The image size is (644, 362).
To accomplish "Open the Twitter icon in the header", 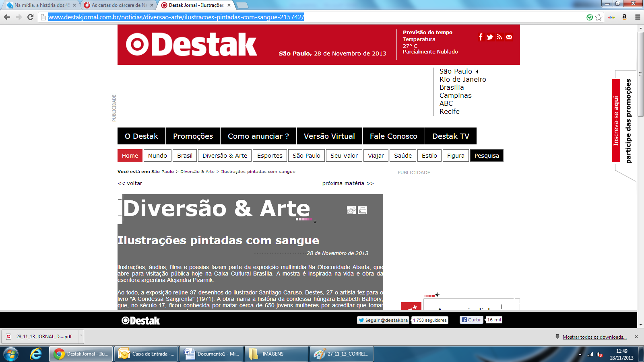I will tap(490, 37).
